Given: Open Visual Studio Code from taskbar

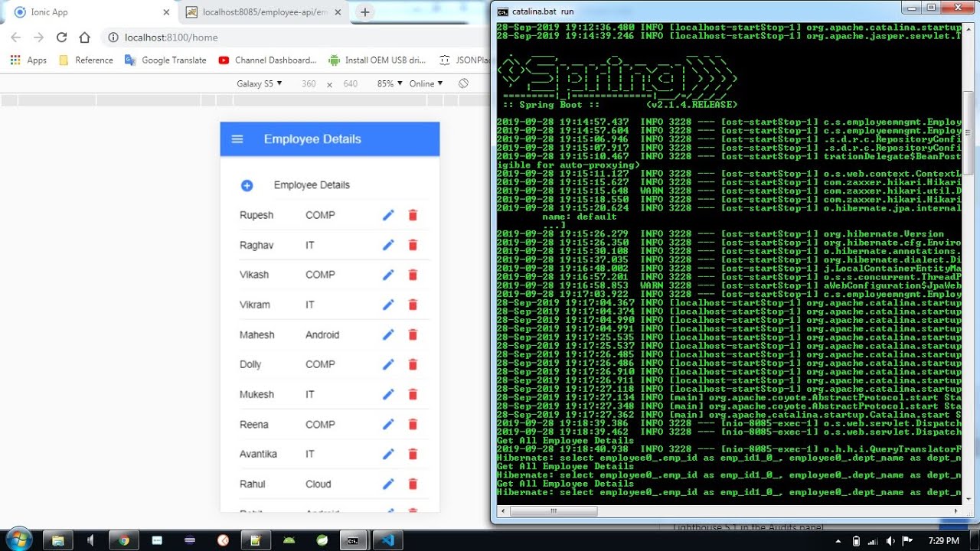Looking at the screenshot, I should coord(387,540).
